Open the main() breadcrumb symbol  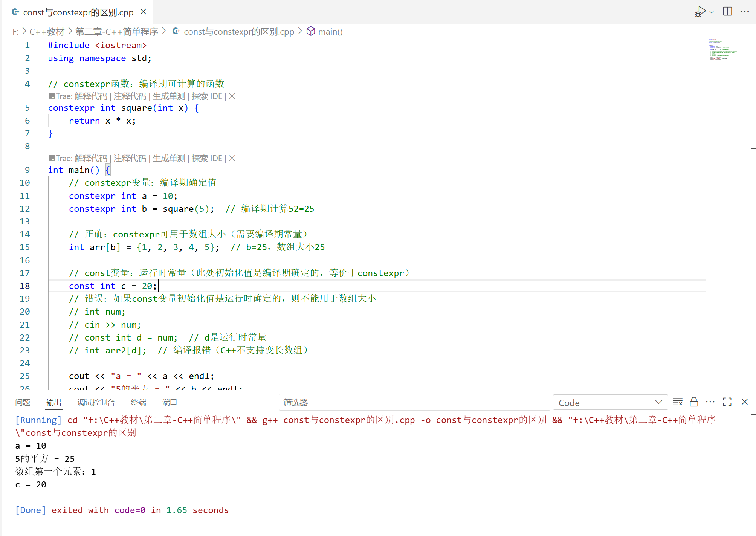point(330,32)
